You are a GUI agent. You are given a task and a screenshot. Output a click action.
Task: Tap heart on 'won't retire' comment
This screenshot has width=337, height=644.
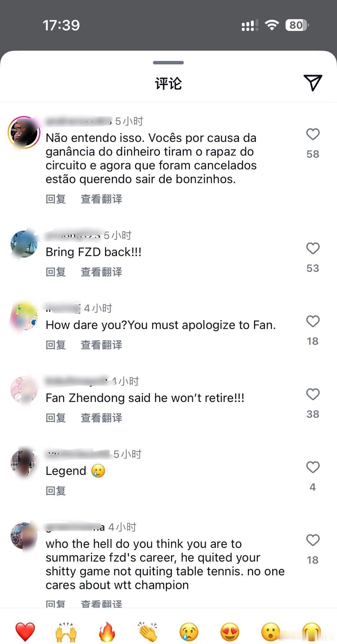(313, 394)
